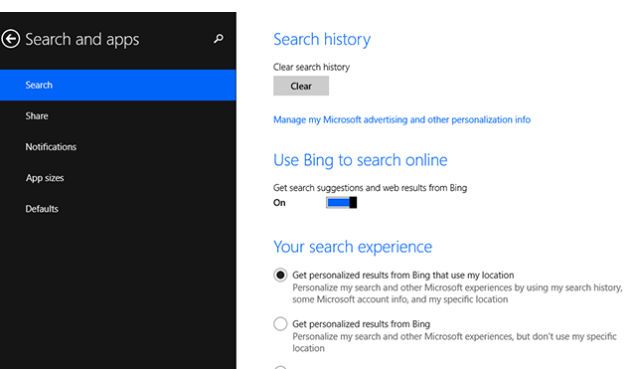This screenshot has width=631, height=369.
Task: Click the back arrow icon
Action: coord(10,39)
